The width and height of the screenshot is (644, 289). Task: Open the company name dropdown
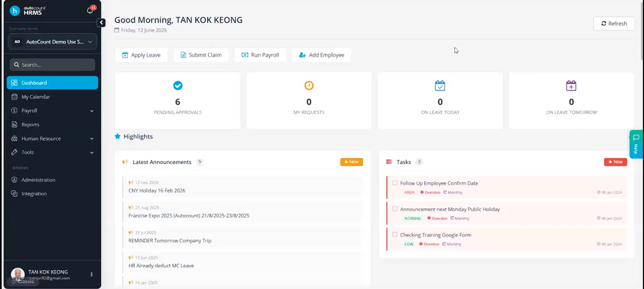coord(52,42)
